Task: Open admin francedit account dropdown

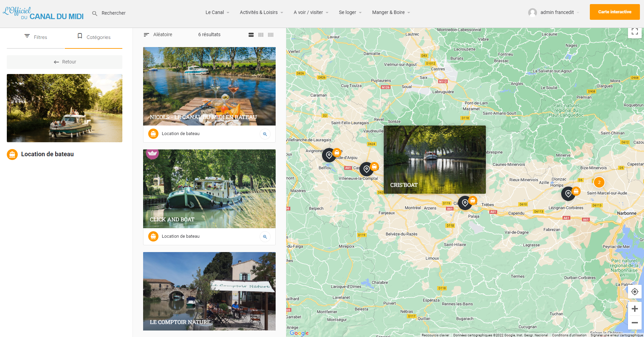Action: pos(554,12)
